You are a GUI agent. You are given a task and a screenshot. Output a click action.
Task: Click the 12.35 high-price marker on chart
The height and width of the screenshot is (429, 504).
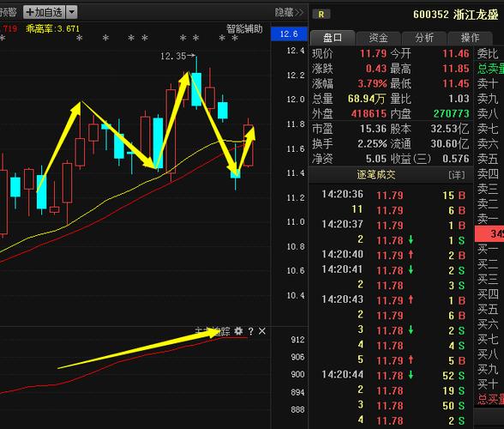(177, 57)
